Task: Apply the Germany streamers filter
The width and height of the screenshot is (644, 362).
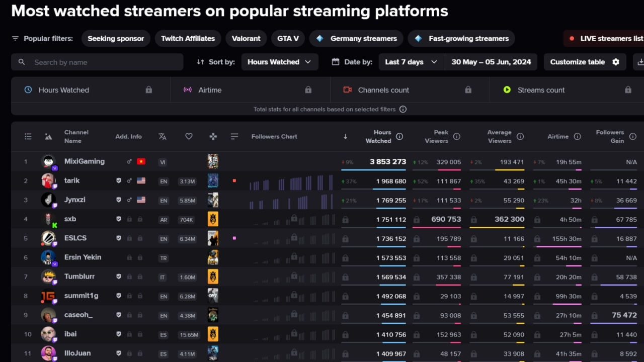Action: click(356, 38)
